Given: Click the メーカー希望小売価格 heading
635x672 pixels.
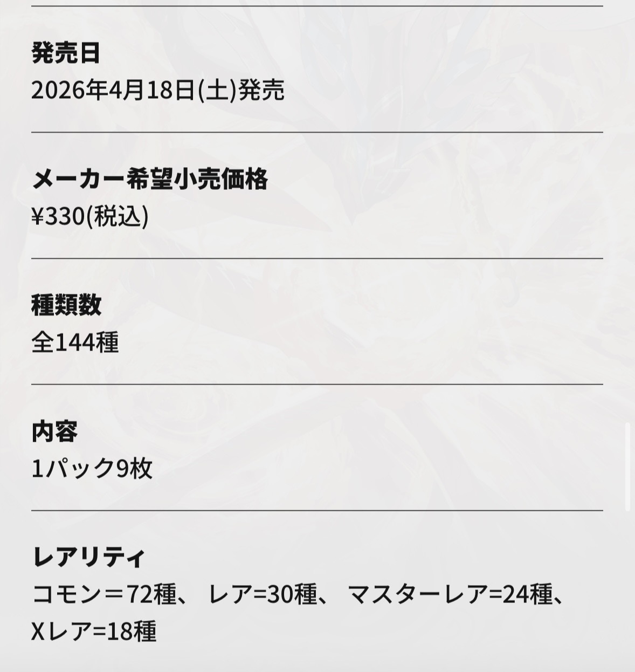Looking at the screenshot, I should click(x=150, y=179).
